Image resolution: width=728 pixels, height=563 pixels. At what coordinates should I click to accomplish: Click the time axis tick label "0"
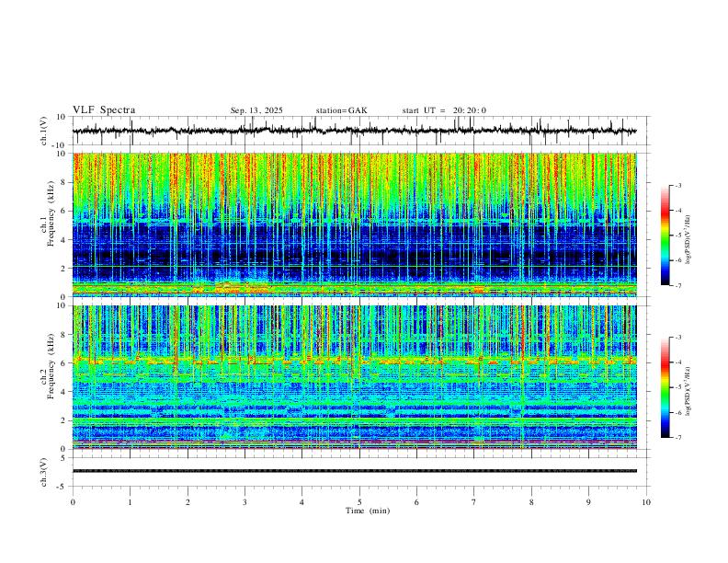[73, 502]
